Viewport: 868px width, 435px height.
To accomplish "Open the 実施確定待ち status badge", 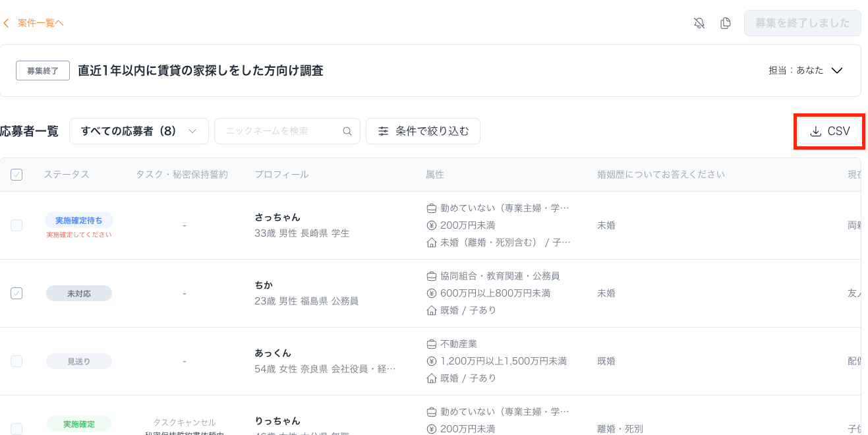I will tap(79, 220).
